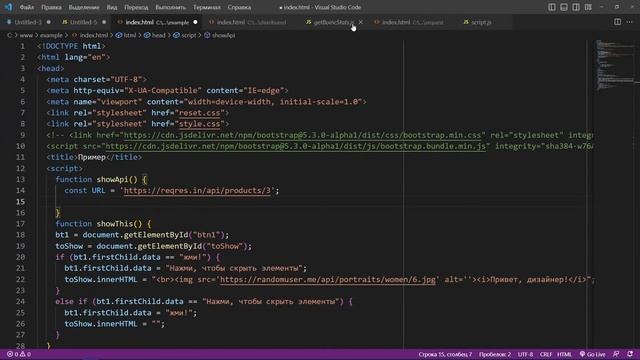Viewport: 640px width, 360px height.
Task: Open the Переход menu
Action: coord(136,7)
